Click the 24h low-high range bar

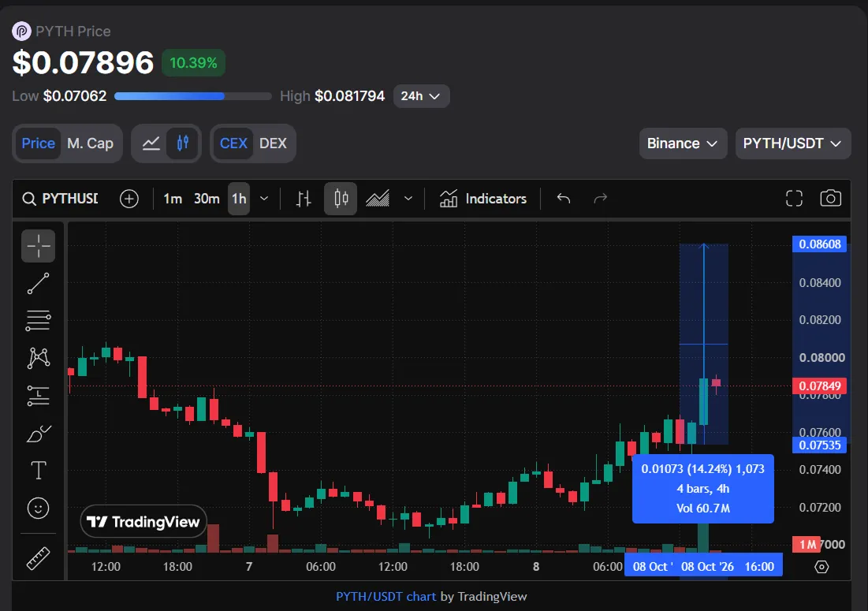[192, 96]
